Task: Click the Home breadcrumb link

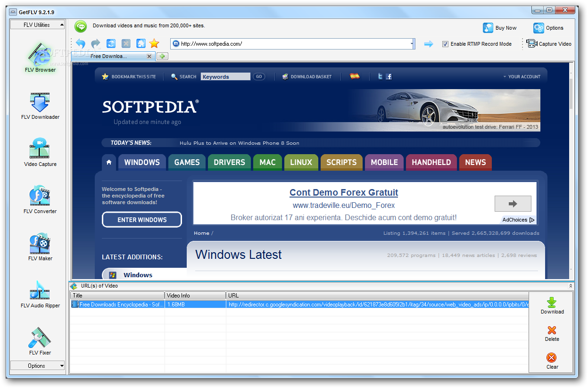Action: [x=201, y=233]
